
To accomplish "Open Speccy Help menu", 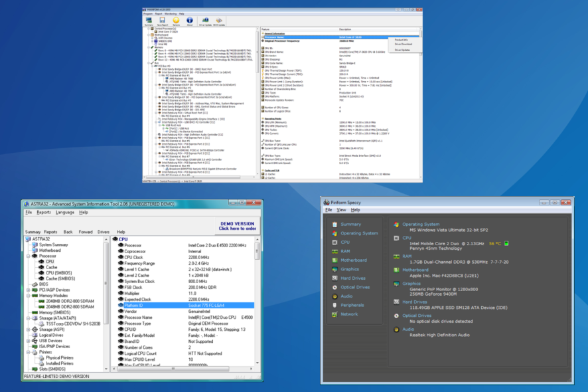I will point(355,210).
